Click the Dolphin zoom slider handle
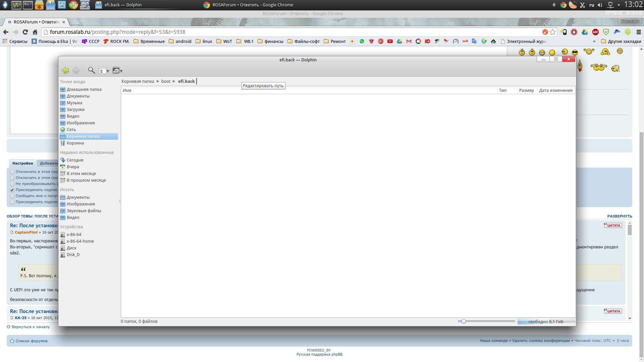This screenshot has width=644, height=362. [x=464, y=321]
